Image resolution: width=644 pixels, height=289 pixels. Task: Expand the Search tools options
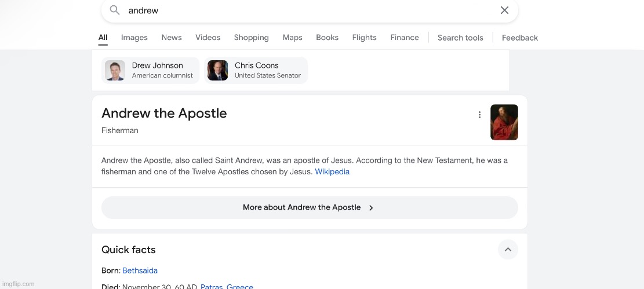[x=460, y=38]
